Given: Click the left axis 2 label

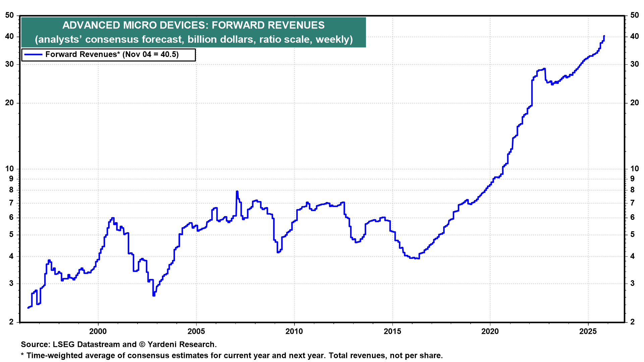Looking at the screenshot, I should [x=12, y=322].
